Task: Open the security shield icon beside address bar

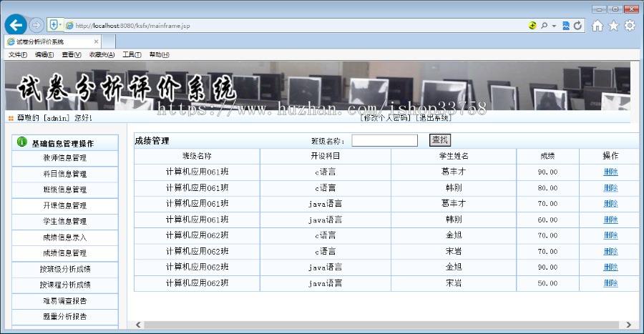Action: tap(54, 25)
